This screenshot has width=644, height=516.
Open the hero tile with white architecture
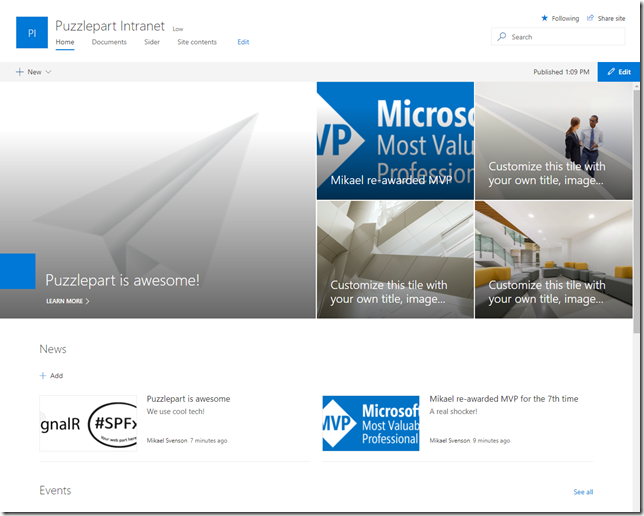pos(395,260)
